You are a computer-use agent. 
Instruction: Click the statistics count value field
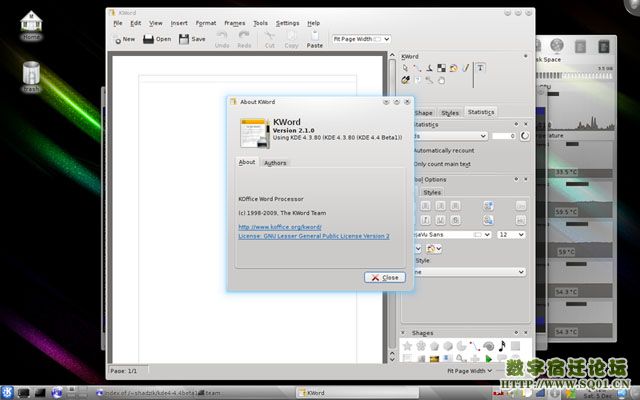point(504,136)
